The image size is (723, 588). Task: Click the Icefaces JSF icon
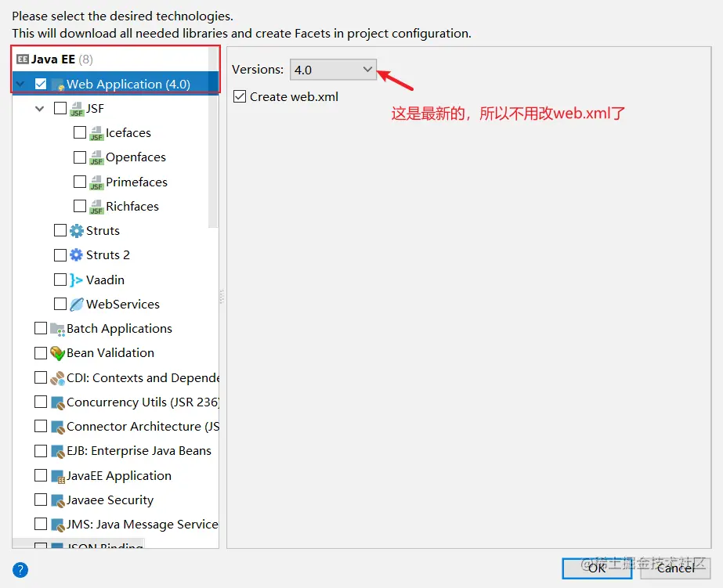[x=96, y=133]
